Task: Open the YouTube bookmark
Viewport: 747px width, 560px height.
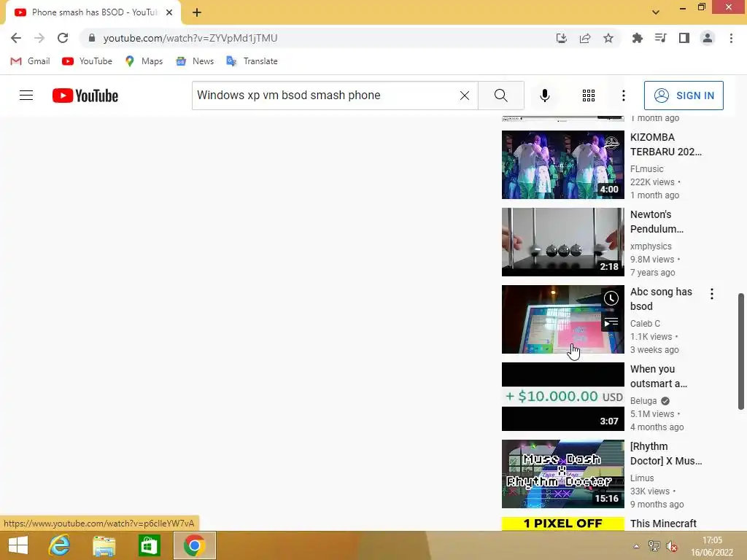Action: 88,61
